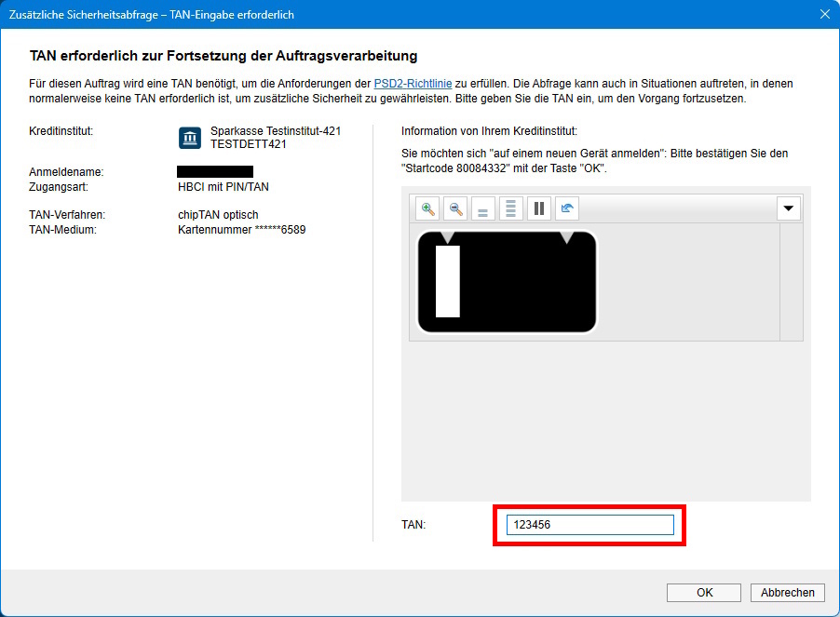840x617 pixels.
Task: Click the zoom out magnifier icon
Action: (x=455, y=208)
